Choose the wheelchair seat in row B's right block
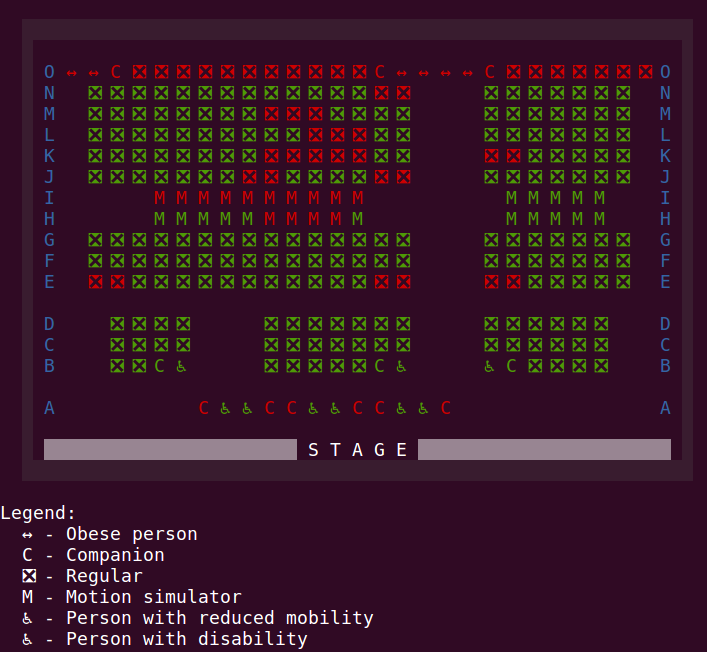The image size is (707, 652). tap(489, 367)
